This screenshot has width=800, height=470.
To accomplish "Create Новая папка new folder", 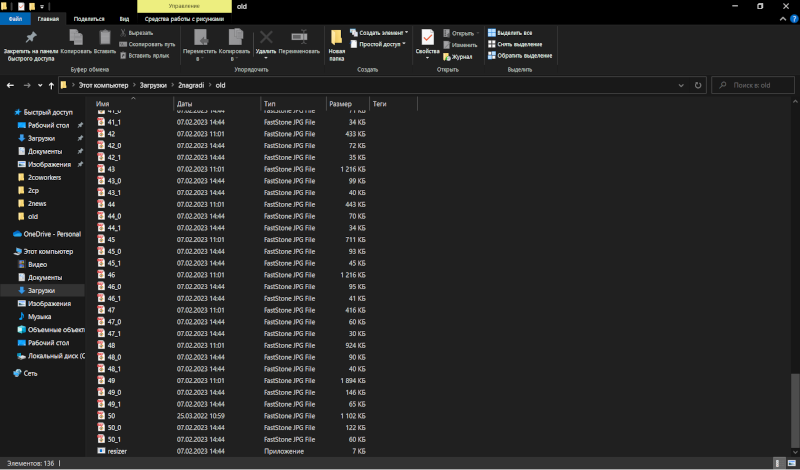I will pos(337,45).
